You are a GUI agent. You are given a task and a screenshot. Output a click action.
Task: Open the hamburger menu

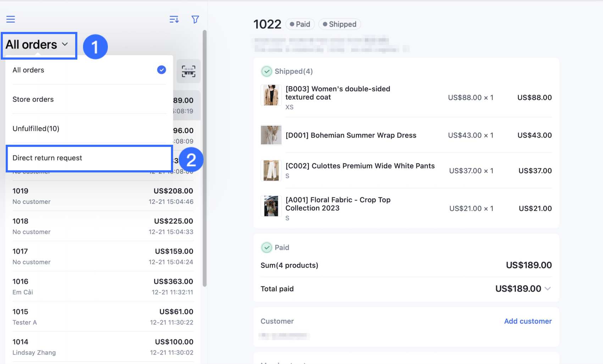[11, 19]
